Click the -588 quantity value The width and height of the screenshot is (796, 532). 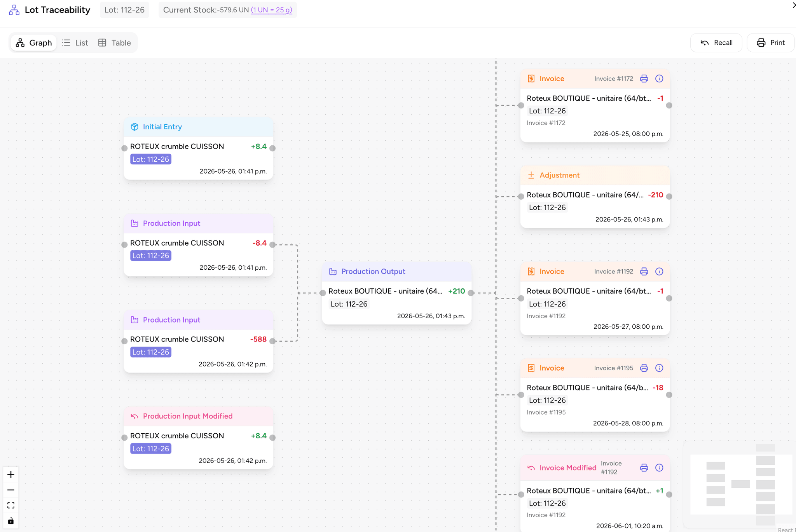(x=258, y=339)
